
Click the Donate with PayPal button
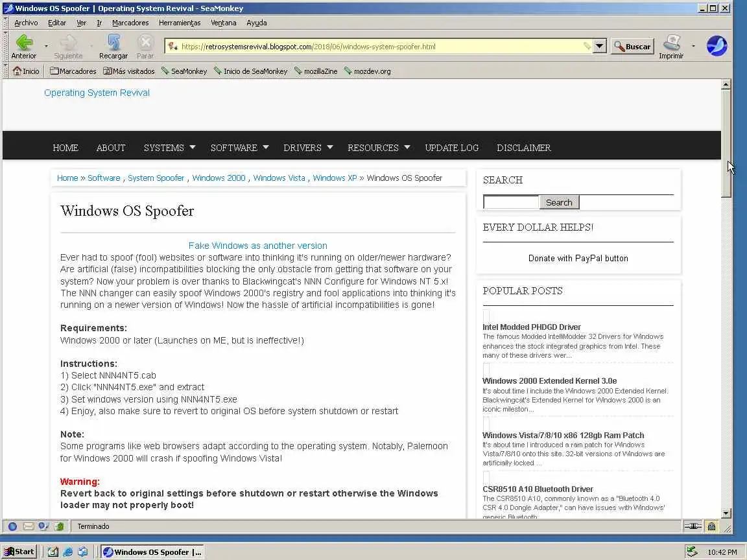[x=578, y=258]
